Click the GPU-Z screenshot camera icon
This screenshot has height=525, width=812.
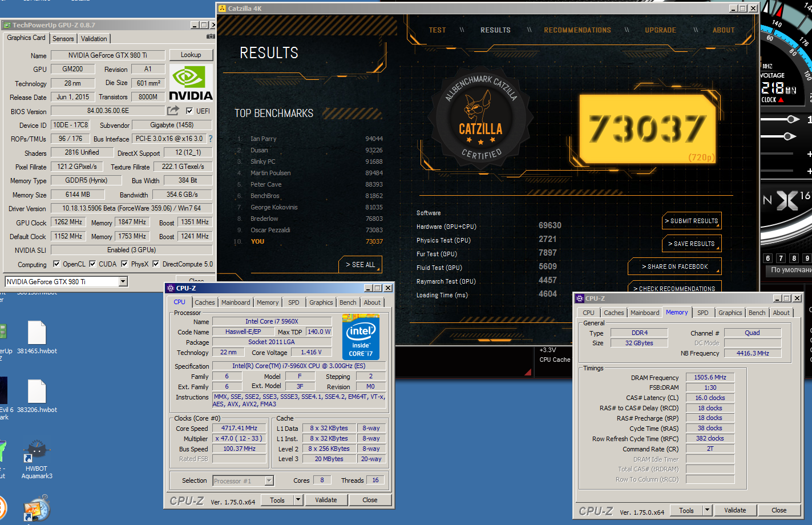(211, 37)
